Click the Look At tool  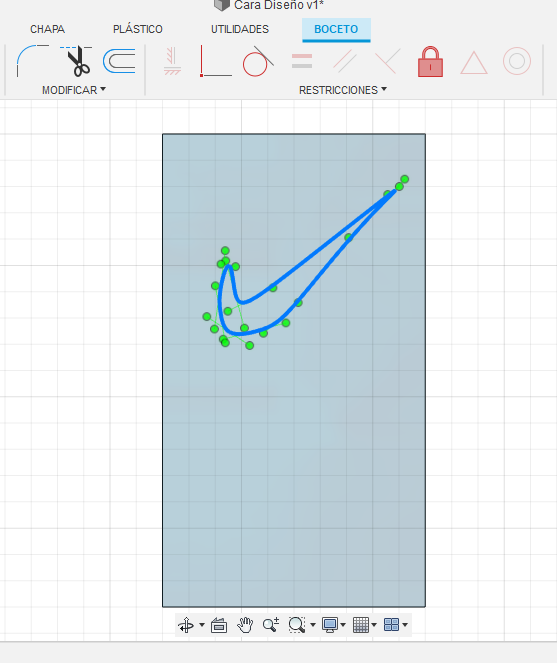tap(219, 625)
